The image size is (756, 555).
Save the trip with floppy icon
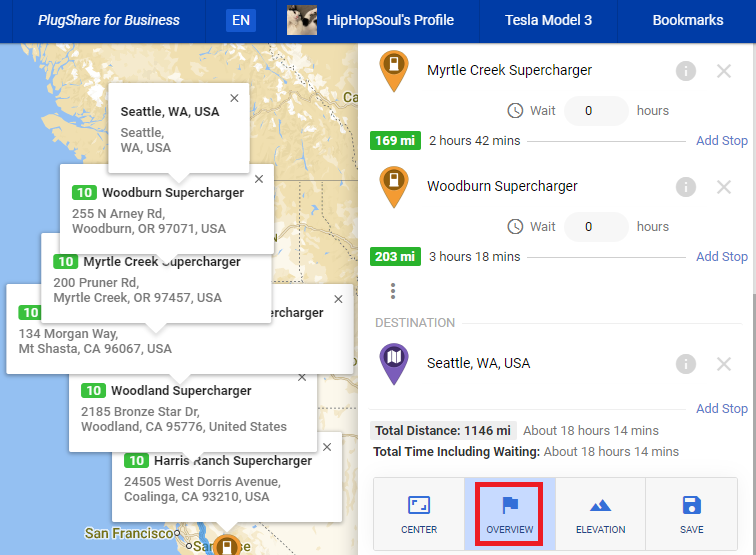pyautogui.click(x=691, y=505)
